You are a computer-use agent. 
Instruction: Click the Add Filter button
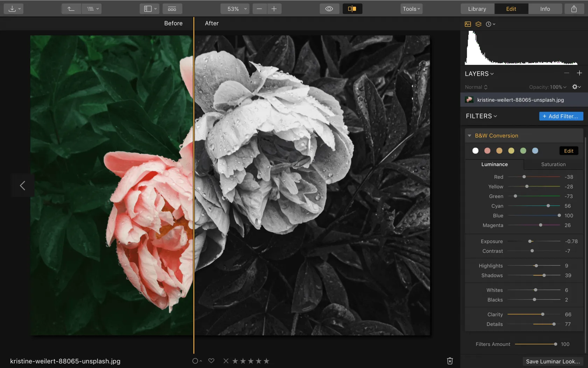tap(561, 116)
